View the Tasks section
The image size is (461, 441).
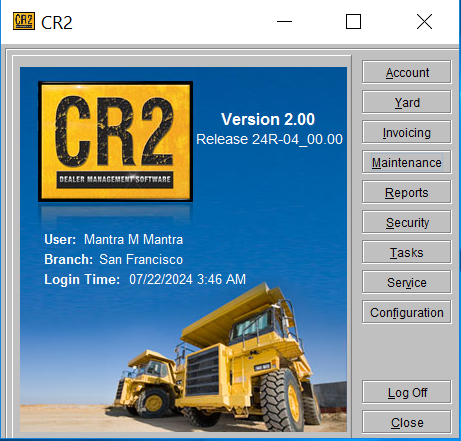[x=407, y=252]
